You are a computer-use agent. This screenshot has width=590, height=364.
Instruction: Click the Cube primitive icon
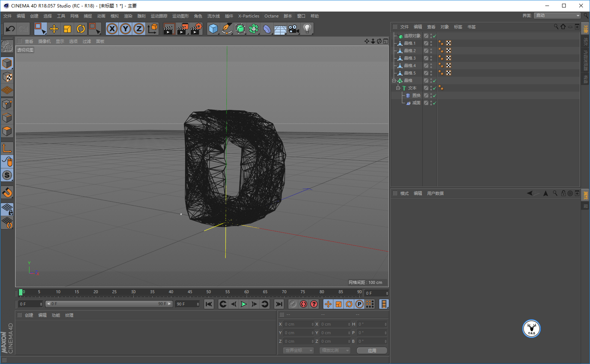tap(213, 29)
